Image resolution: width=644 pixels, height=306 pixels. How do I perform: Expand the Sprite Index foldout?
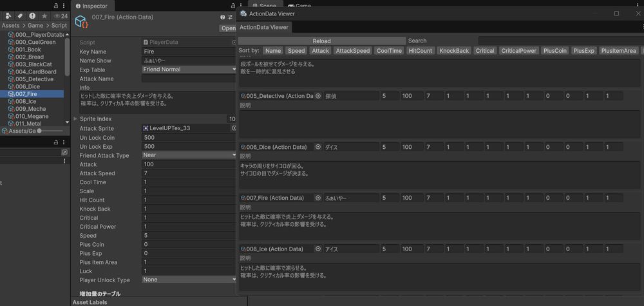(75, 119)
